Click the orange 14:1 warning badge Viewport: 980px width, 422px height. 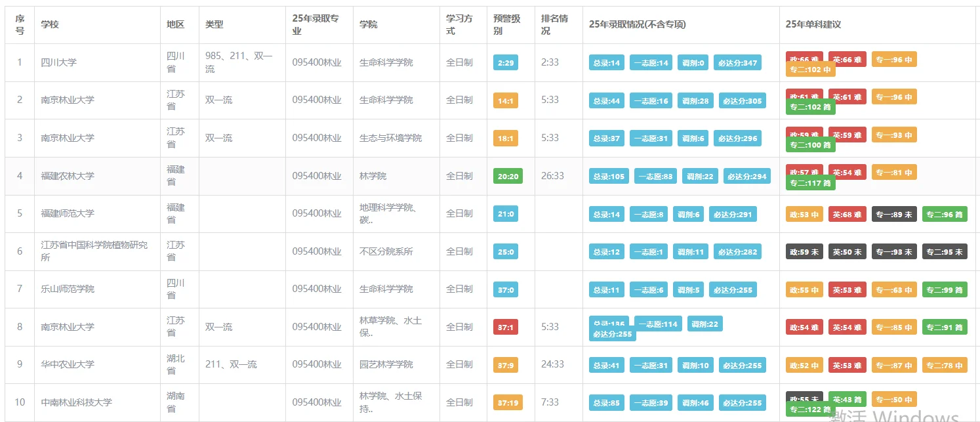pos(506,101)
